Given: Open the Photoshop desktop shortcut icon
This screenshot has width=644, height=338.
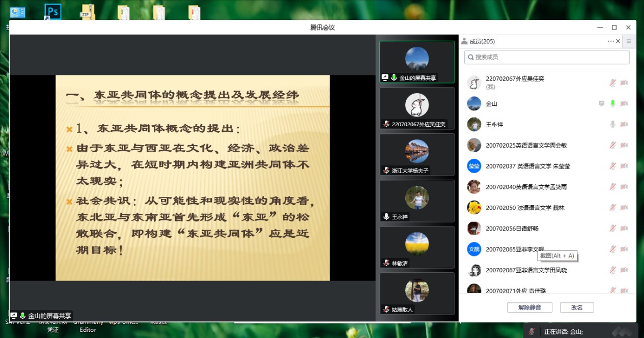Looking at the screenshot, I should tap(52, 11).
